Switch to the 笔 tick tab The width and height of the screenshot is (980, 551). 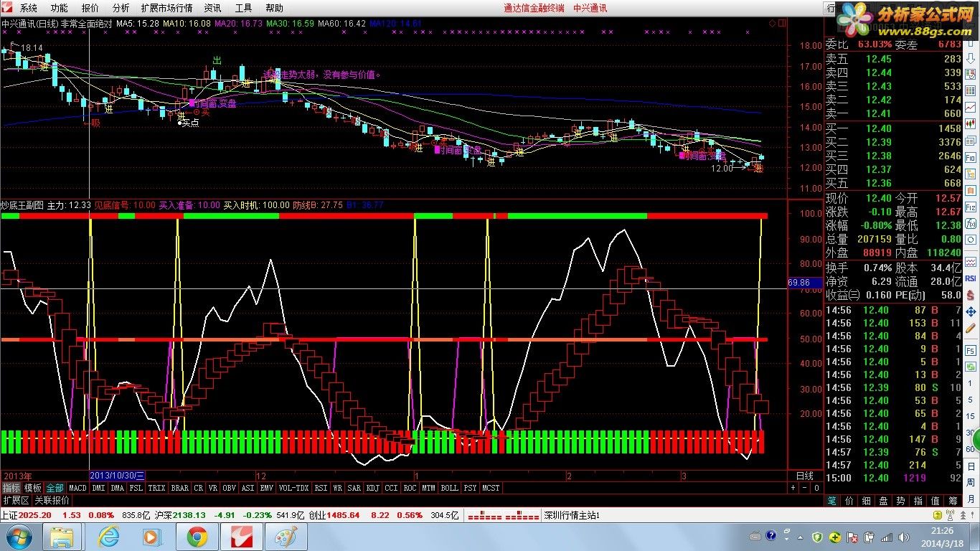[831, 501]
